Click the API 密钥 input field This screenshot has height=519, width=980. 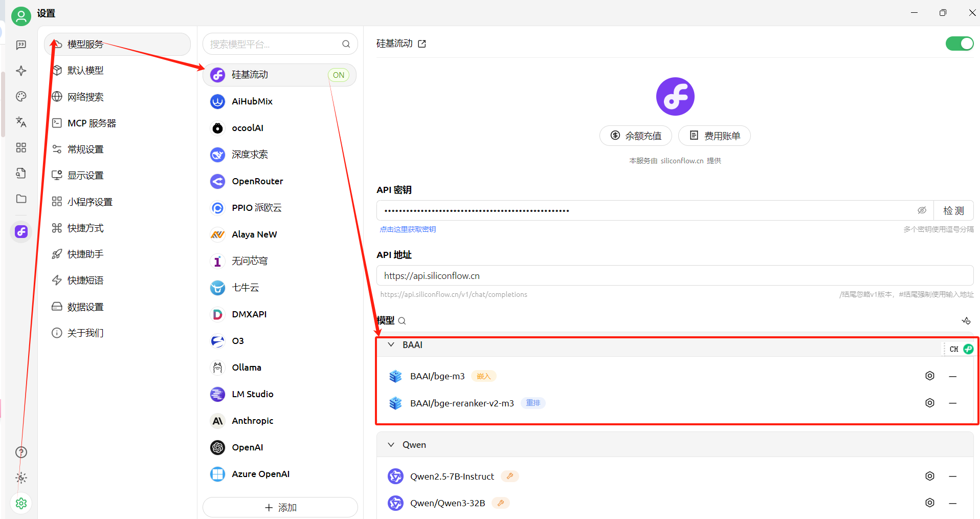tap(655, 210)
